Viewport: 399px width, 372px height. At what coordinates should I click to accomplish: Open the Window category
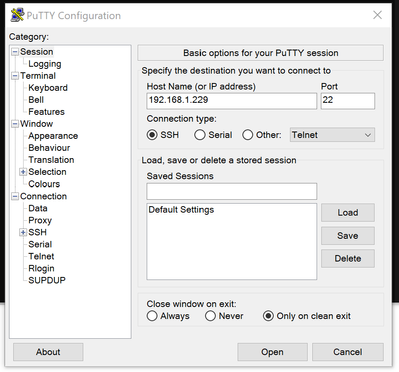[x=36, y=124]
